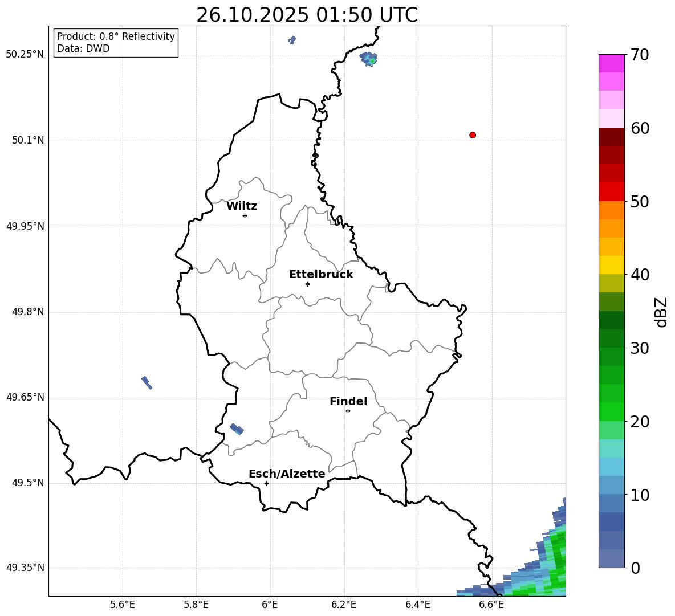Click the 49.35°N latitude label

[25, 568]
